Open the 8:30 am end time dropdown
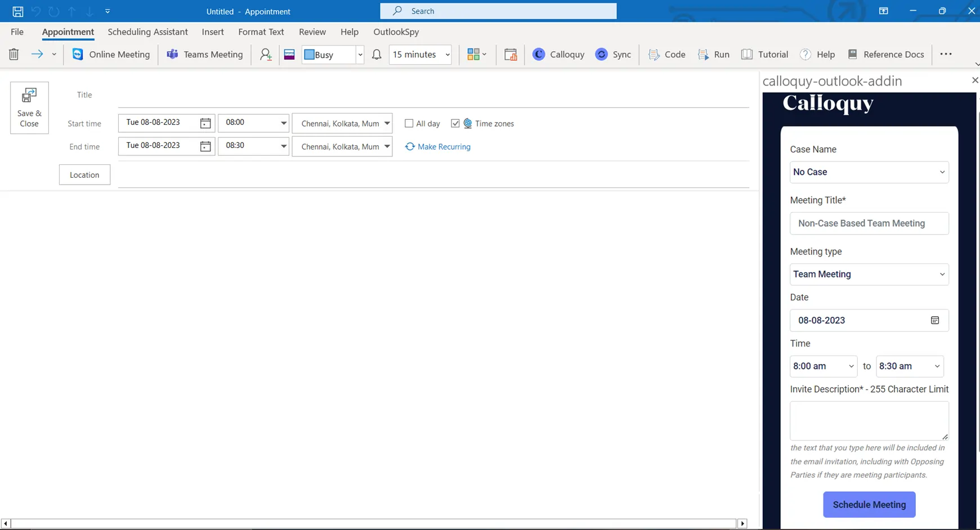The image size is (980, 530). pyautogui.click(x=910, y=366)
